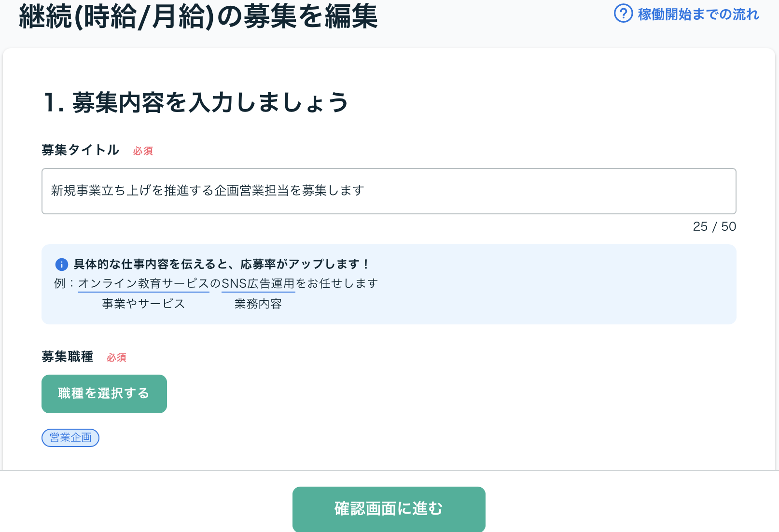Click the 事業やサービス annotation label
The height and width of the screenshot is (532, 779).
143,304
